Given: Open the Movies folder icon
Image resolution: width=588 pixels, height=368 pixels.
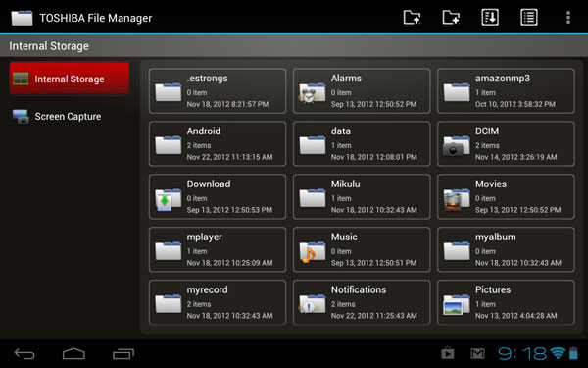Looking at the screenshot, I should click(x=456, y=199).
